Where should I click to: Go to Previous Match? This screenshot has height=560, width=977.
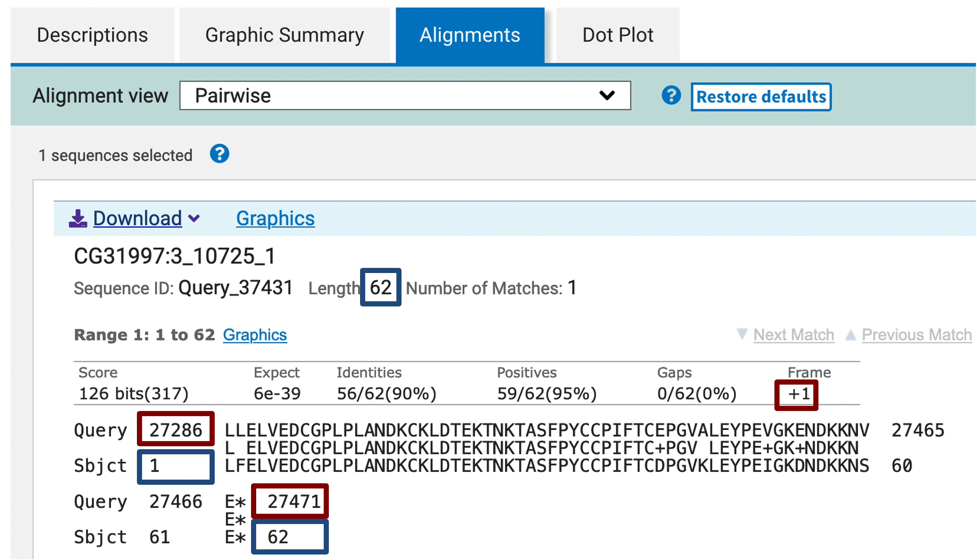pos(916,335)
